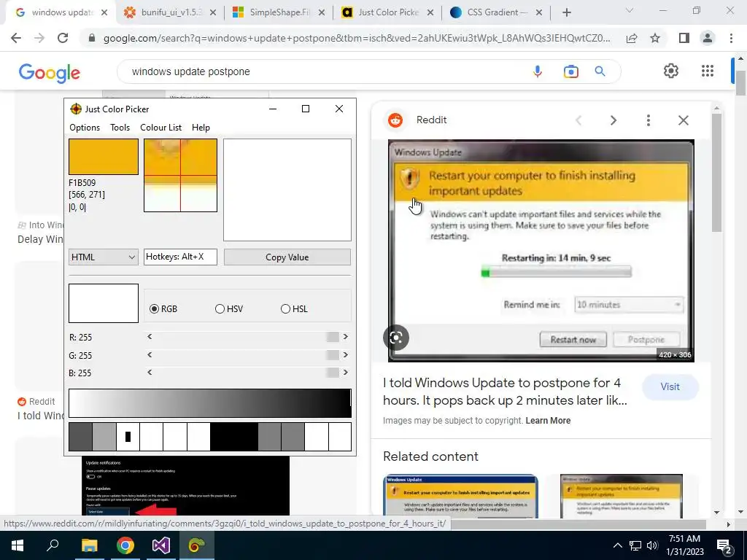This screenshot has width=747, height=560.
Task: Click Restart now in the preview image
Action: tap(573, 340)
